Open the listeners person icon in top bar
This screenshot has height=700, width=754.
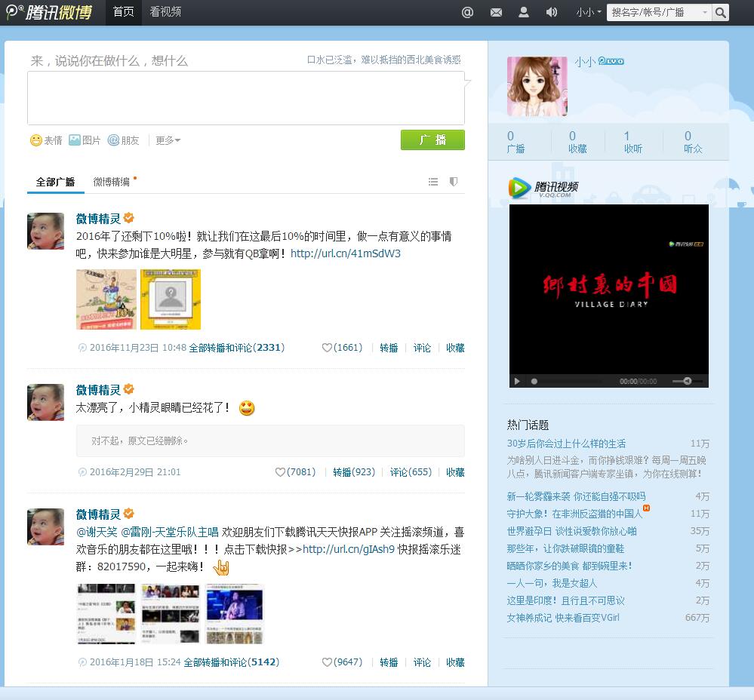(x=524, y=13)
